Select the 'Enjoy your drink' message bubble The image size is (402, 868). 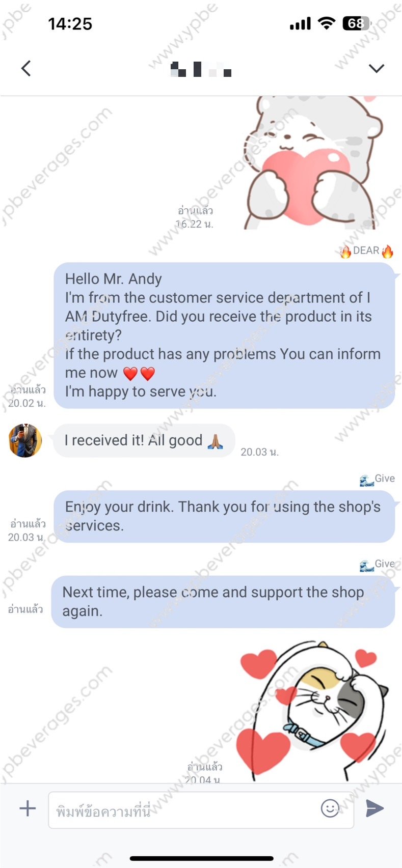[x=224, y=516]
